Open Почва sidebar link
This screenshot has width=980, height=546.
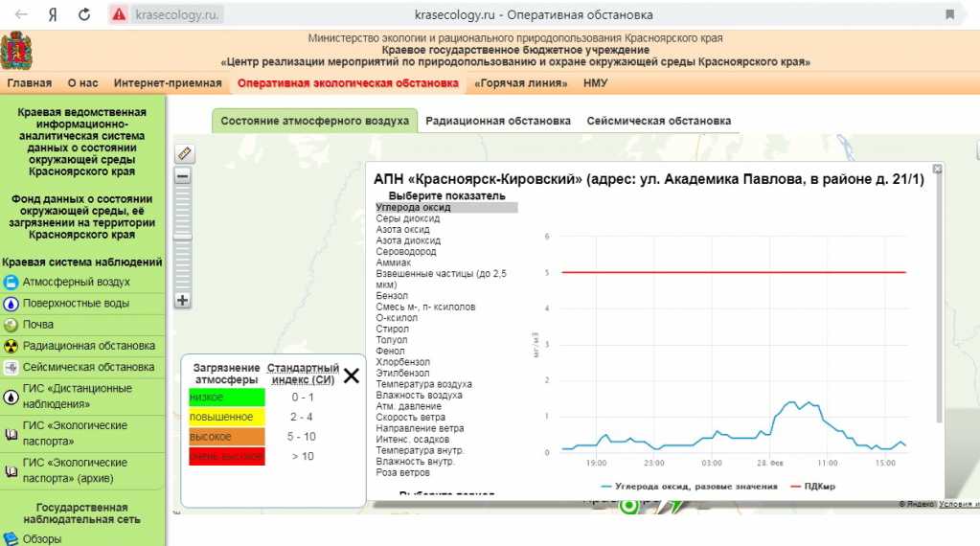(x=38, y=325)
